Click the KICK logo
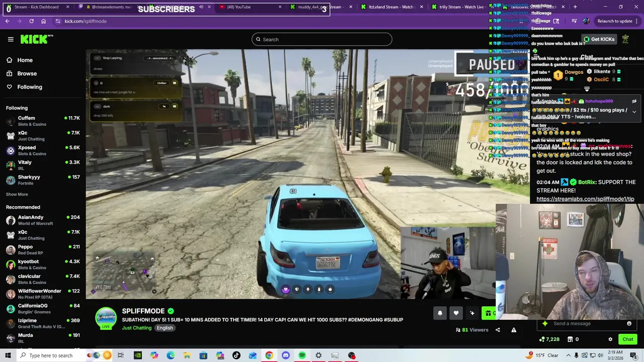Screen dimensions: 644x362 click(x=37, y=39)
